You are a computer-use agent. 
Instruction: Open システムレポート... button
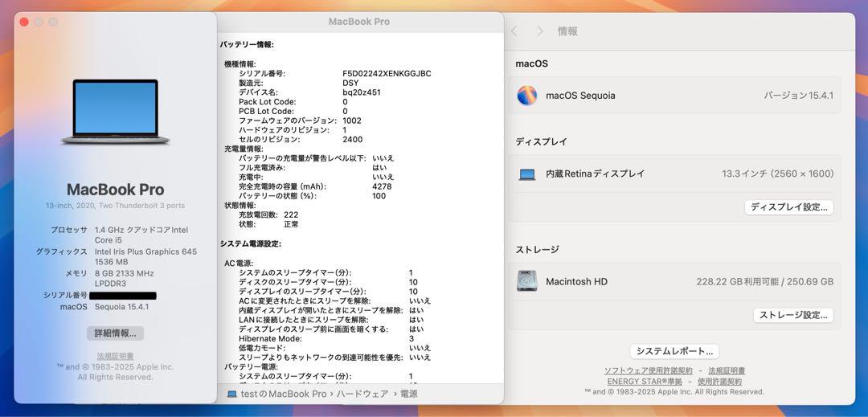[674, 351]
